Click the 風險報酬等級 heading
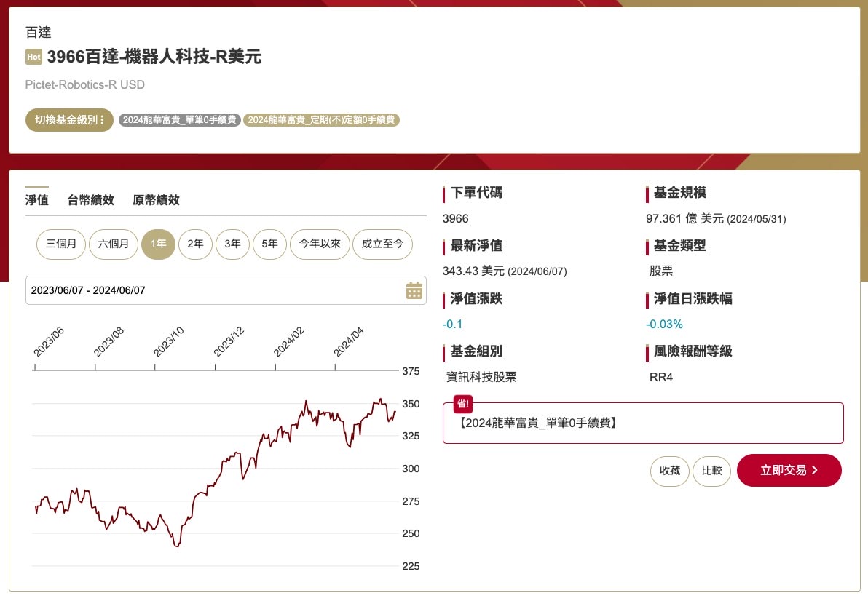Viewport: 868px width, 601px height. point(693,351)
